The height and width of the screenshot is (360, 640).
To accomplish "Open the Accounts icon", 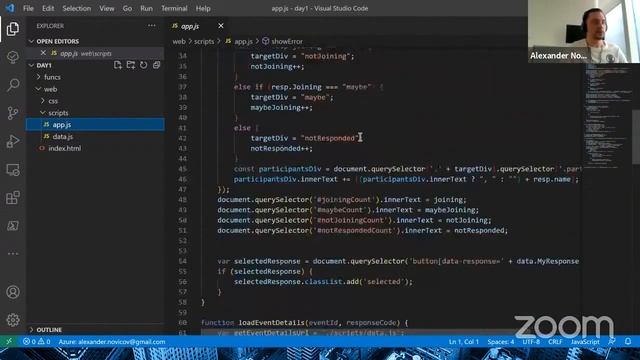I will click(13, 292).
